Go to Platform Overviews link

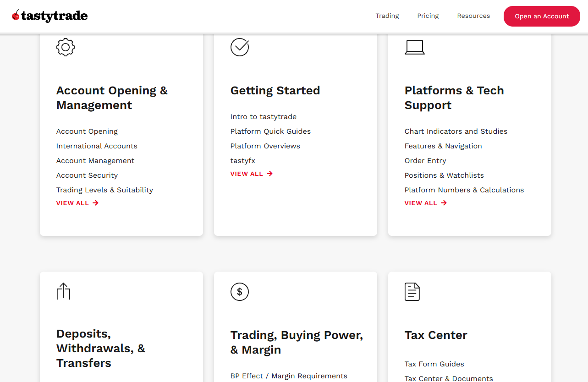tap(265, 146)
